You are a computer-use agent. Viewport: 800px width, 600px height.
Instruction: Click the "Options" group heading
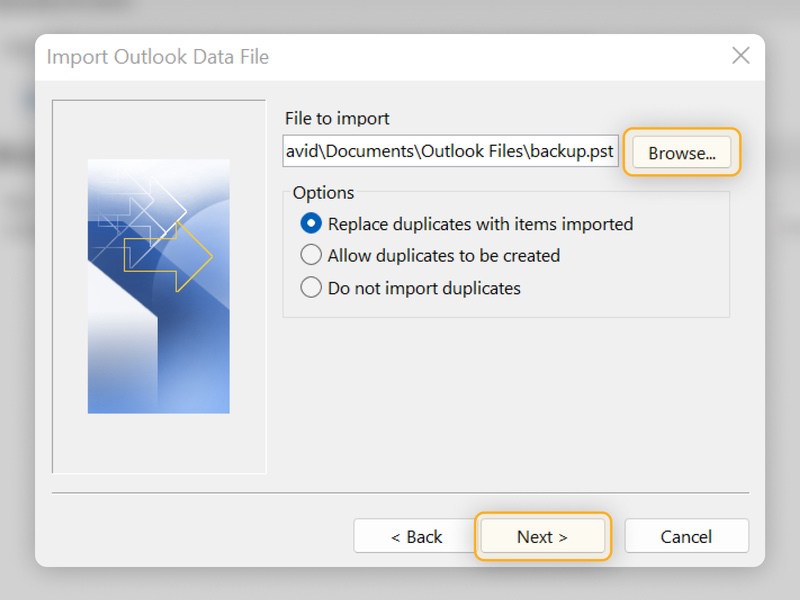324,192
